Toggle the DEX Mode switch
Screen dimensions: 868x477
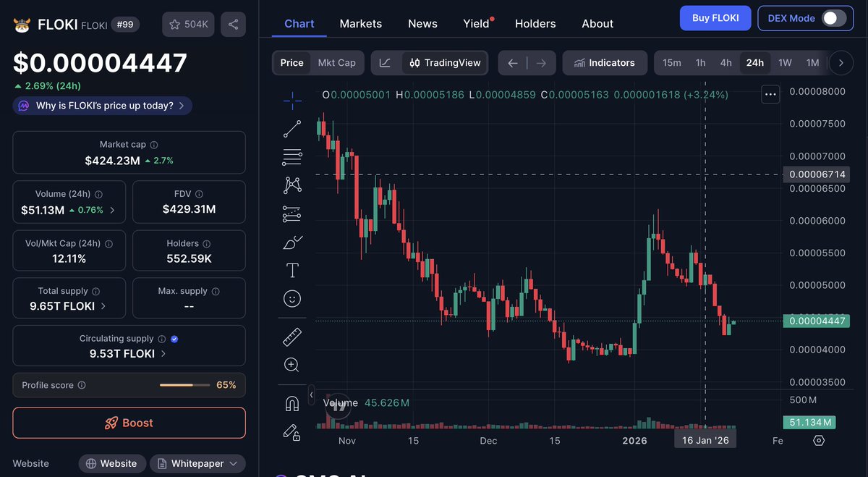click(x=834, y=18)
